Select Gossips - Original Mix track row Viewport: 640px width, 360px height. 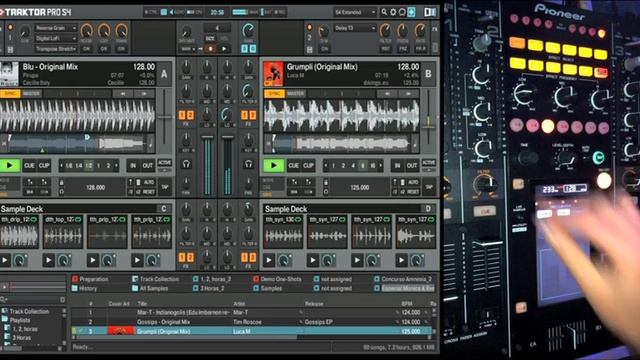(x=251, y=322)
